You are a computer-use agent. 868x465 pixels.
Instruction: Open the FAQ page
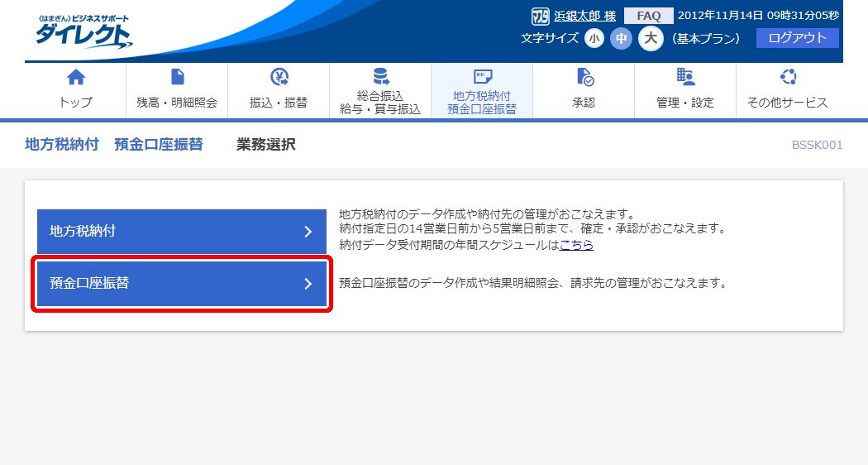click(648, 16)
